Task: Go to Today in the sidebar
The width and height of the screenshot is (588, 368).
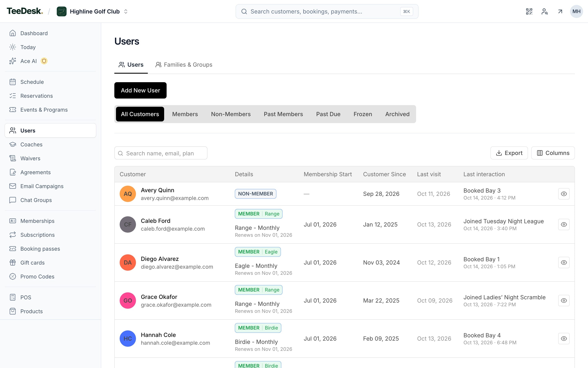Action: pyautogui.click(x=50, y=47)
